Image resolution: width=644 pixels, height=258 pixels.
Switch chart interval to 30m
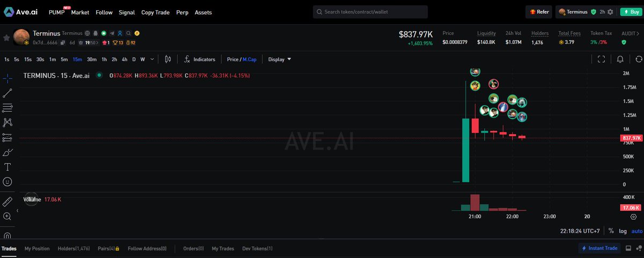92,60
